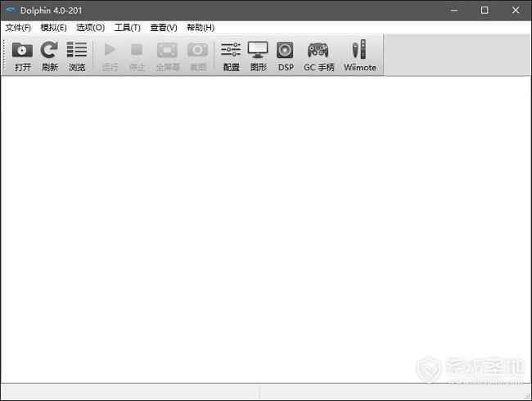Screen dimensions: 532x401
Task: Open 配置 (Config) sliders icon
Action: click(231, 50)
